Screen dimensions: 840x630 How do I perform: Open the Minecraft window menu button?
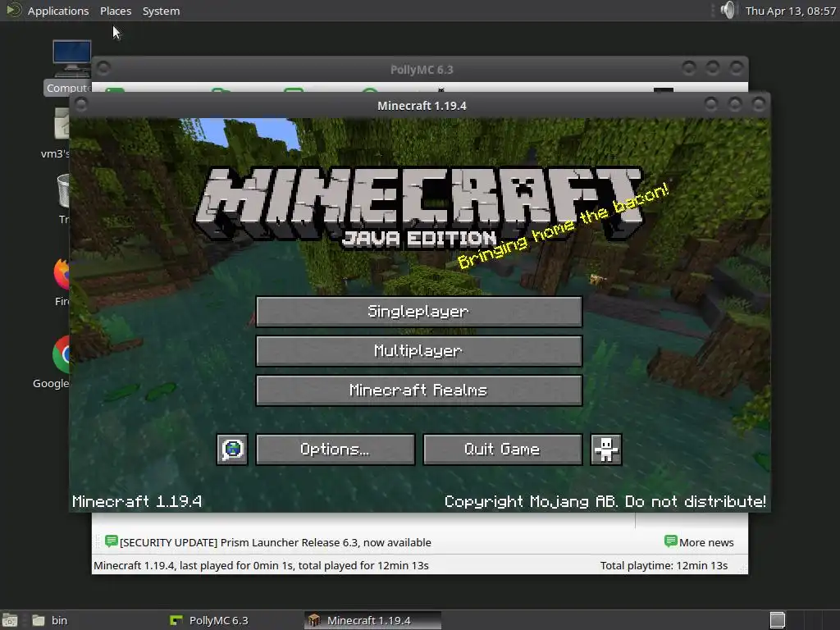point(81,104)
